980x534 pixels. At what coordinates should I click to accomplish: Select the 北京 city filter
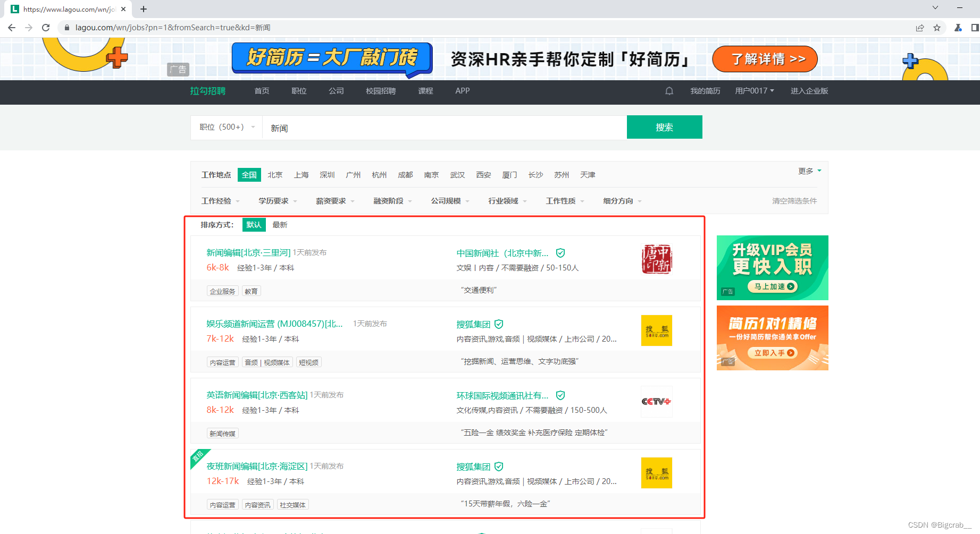(275, 174)
